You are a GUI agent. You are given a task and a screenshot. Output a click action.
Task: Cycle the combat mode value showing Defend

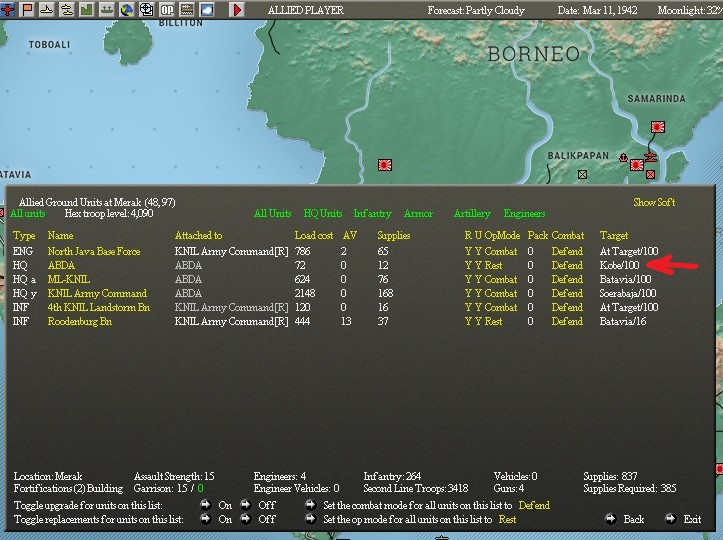point(534,505)
